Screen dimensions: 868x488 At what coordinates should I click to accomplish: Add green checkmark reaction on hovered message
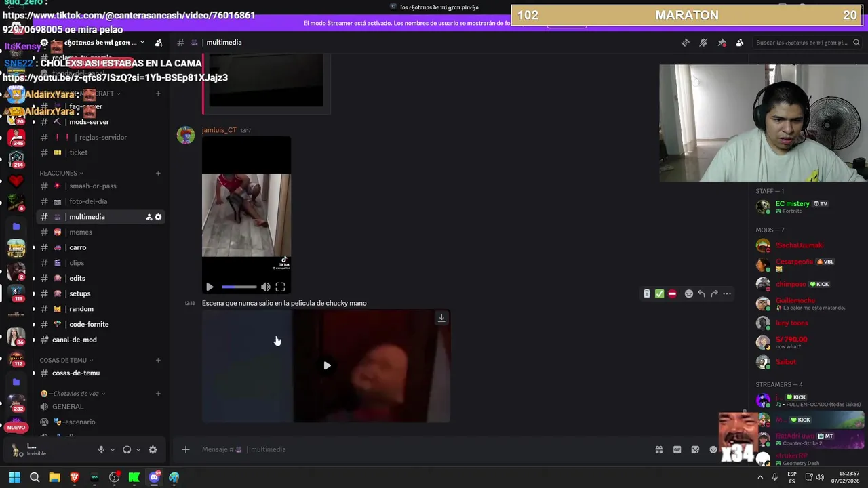click(659, 293)
